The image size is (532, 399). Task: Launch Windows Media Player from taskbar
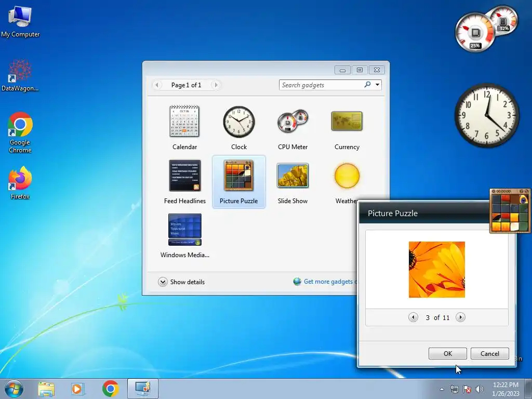click(78, 389)
